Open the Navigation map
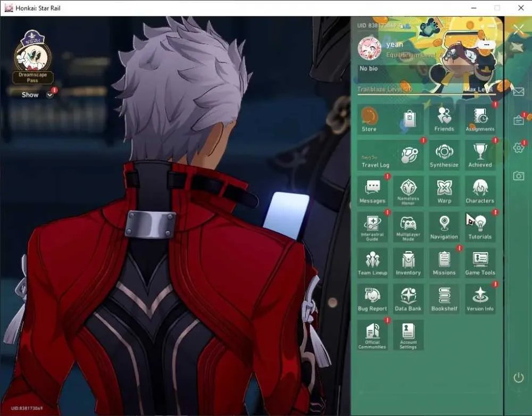Image resolution: width=532 pixels, height=416 pixels. pyautogui.click(x=444, y=227)
